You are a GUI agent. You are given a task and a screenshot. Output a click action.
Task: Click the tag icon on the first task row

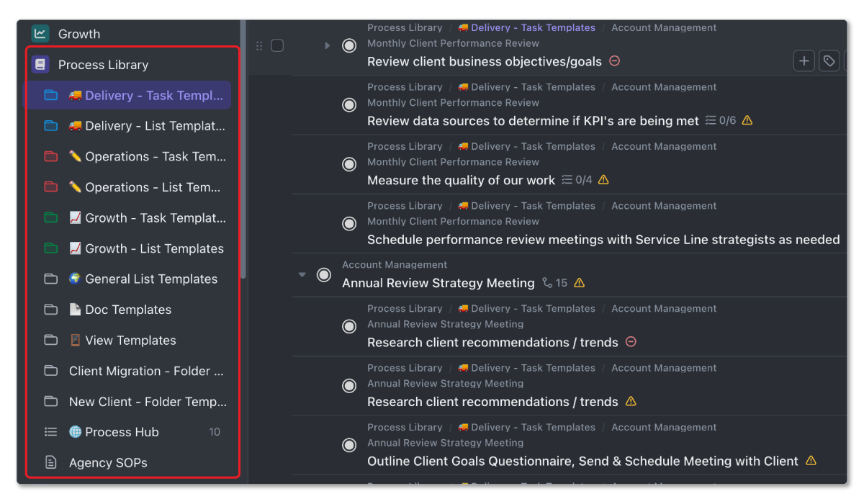tap(829, 60)
